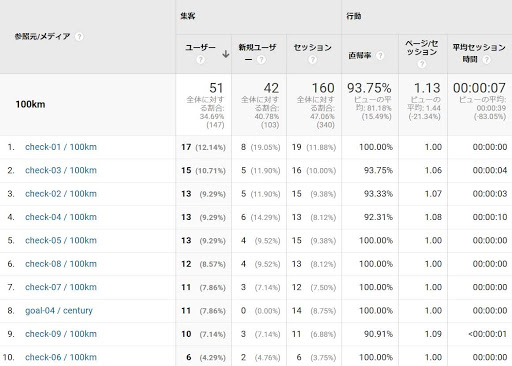Click session duration 00:00:10 for check-04

[x=490, y=217]
